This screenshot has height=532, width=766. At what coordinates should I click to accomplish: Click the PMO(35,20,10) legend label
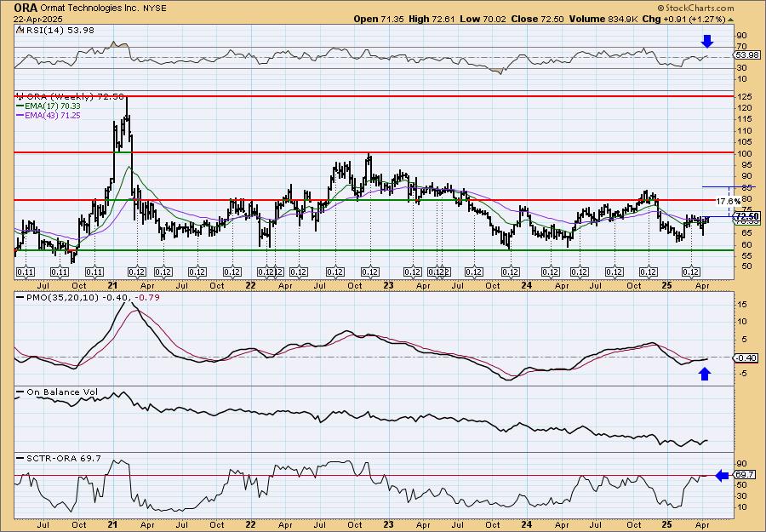coord(61,297)
